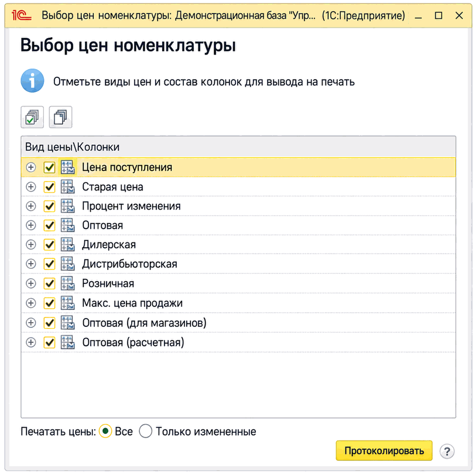The width and height of the screenshot is (476, 475).
Task: Uncheck the Цена поступления checkbox
Action: tap(49, 168)
